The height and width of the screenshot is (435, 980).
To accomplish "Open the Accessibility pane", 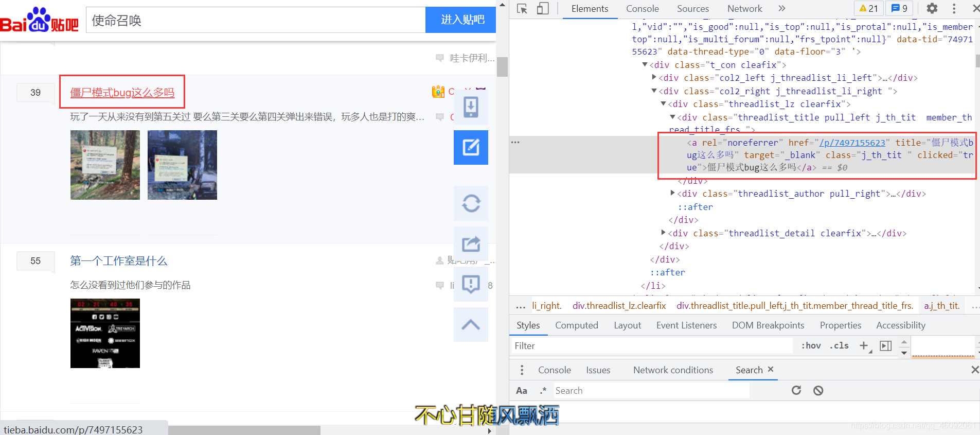I will click(x=901, y=325).
